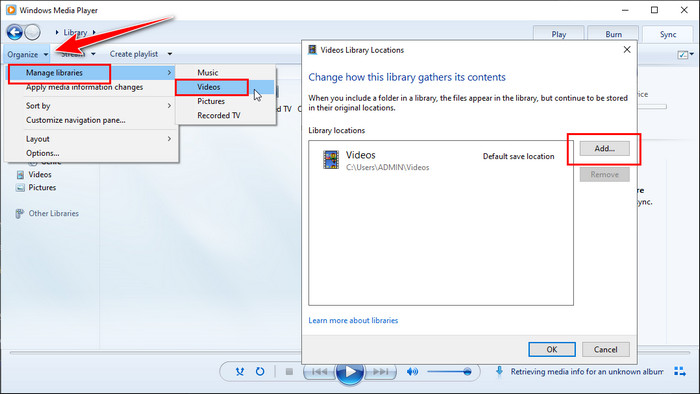Image resolution: width=700 pixels, height=394 pixels.
Task: Select Manage libraries menu item
Action: (x=91, y=73)
